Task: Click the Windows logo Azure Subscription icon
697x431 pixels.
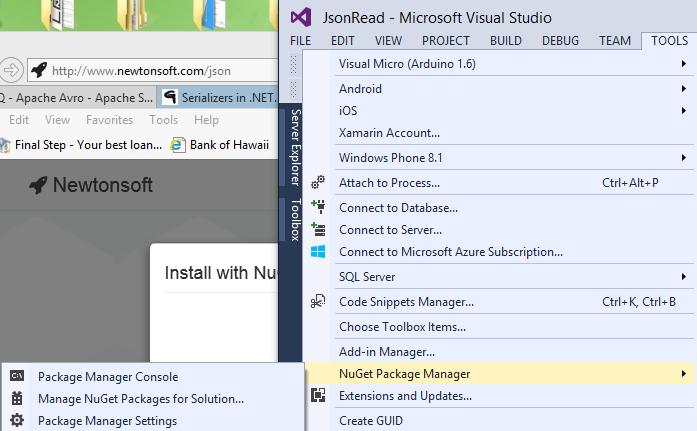Action: (x=318, y=251)
